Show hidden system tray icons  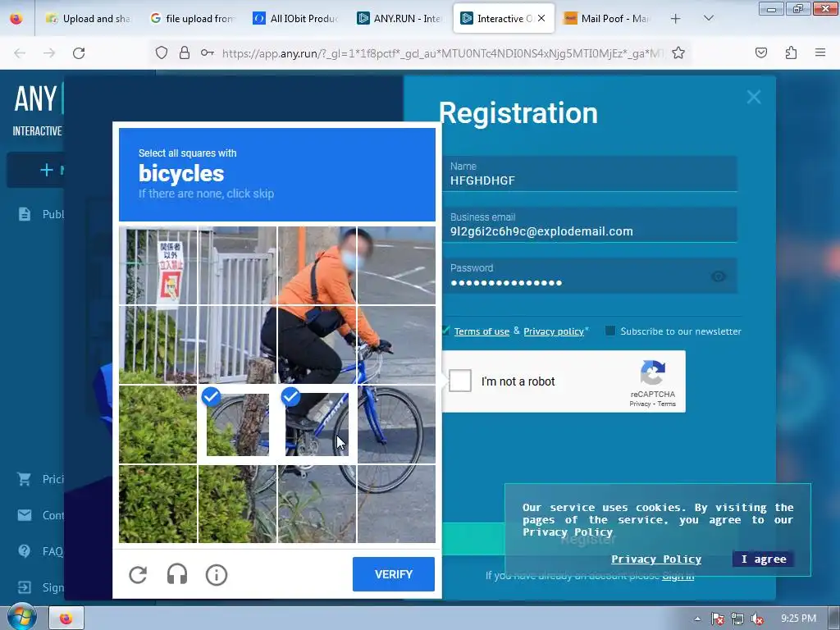coord(697,619)
